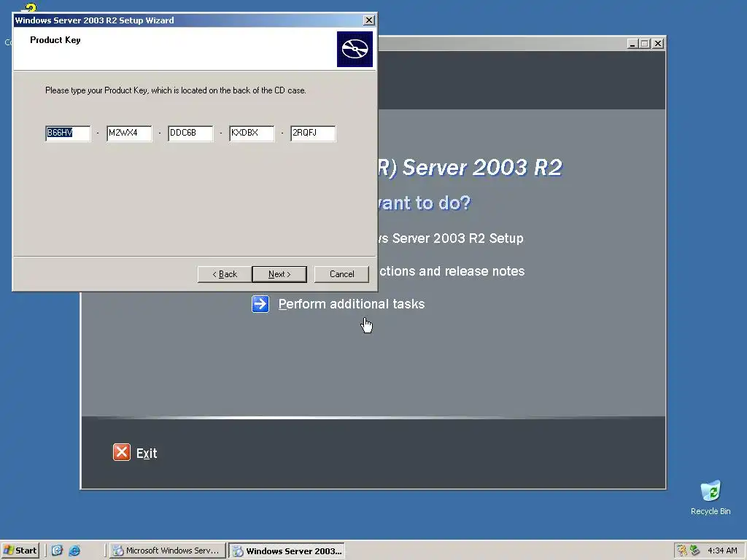Screen dimensions: 747x560
Task: Close the autorun background window
Action: pos(658,43)
